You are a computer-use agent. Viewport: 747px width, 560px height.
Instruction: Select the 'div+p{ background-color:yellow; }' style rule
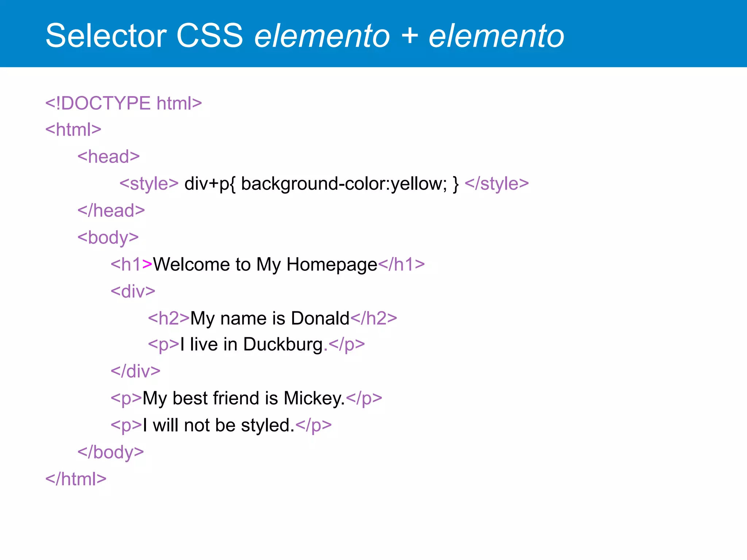tap(321, 184)
